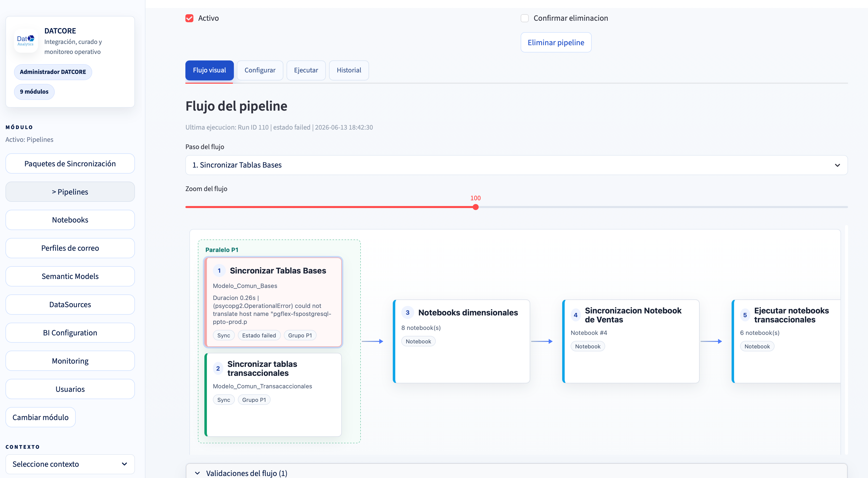Open Perfiles de correo module

point(70,248)
